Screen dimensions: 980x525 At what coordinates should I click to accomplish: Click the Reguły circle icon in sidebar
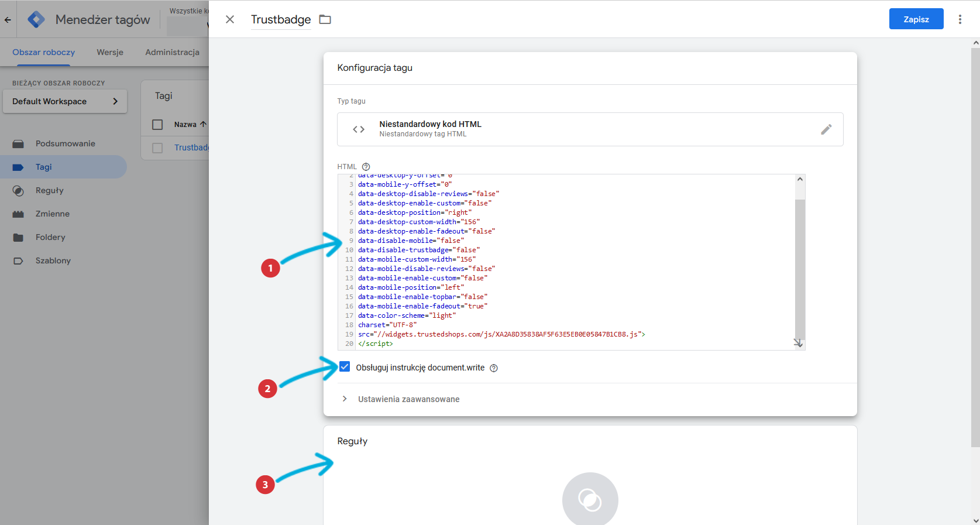(18, 191)
